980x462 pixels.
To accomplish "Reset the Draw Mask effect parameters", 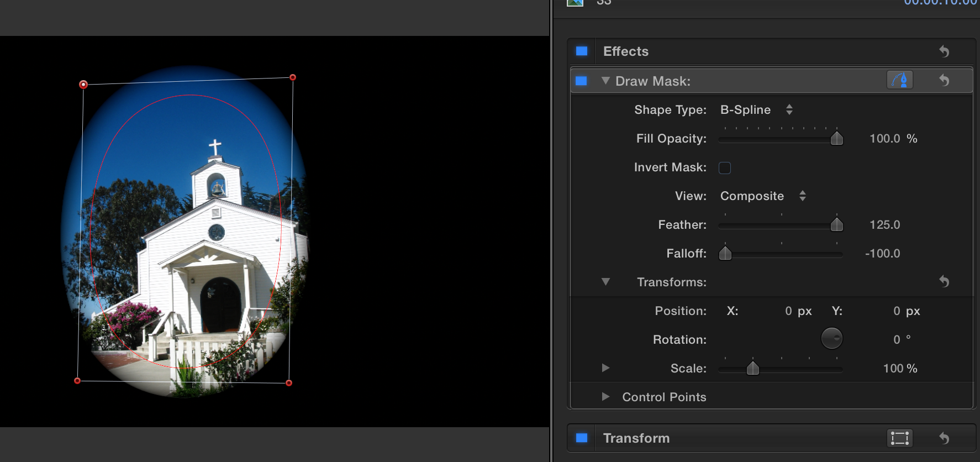I will [x=945, y=81].
